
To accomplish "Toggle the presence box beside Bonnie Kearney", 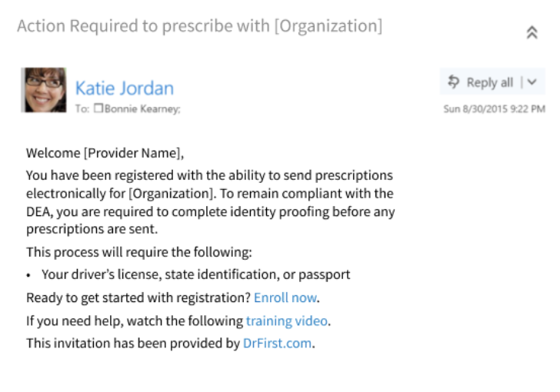I will coord(98,108).
